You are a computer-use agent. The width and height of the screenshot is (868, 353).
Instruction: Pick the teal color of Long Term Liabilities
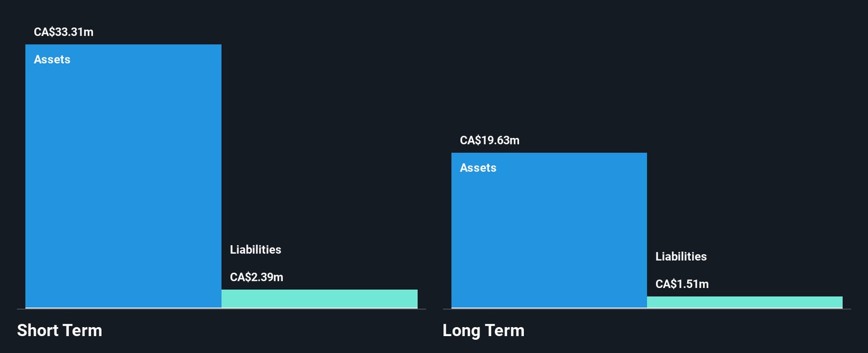coord(744,302)
